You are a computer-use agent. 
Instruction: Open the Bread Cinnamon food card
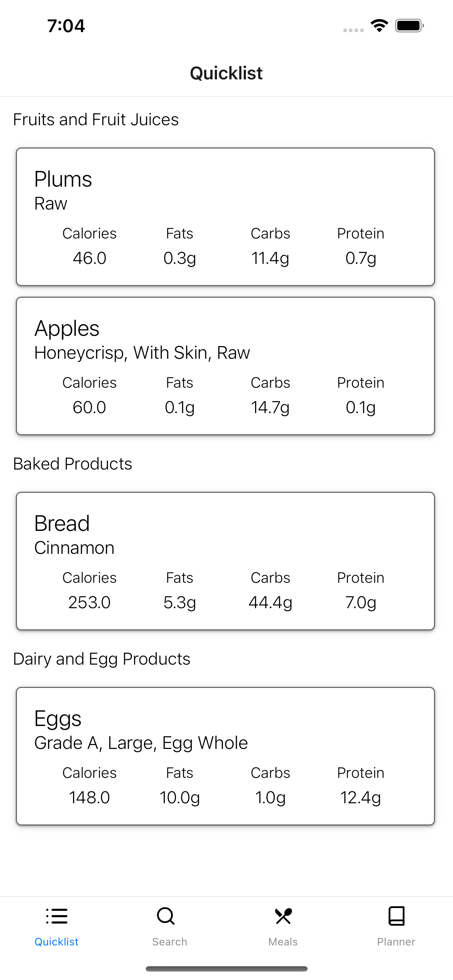tap(225, 561)
